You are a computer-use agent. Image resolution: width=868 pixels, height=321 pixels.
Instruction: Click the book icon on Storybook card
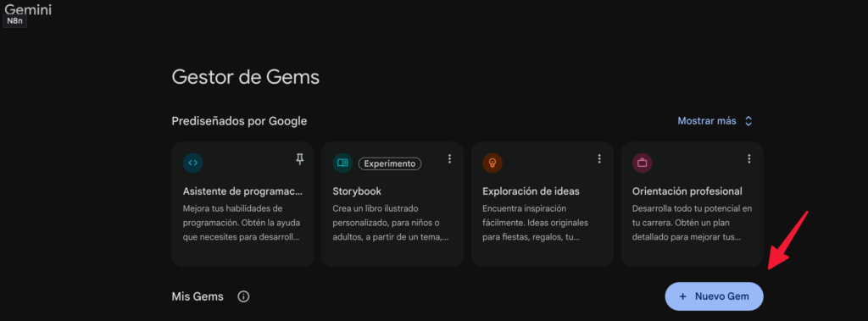click(342, 163)
